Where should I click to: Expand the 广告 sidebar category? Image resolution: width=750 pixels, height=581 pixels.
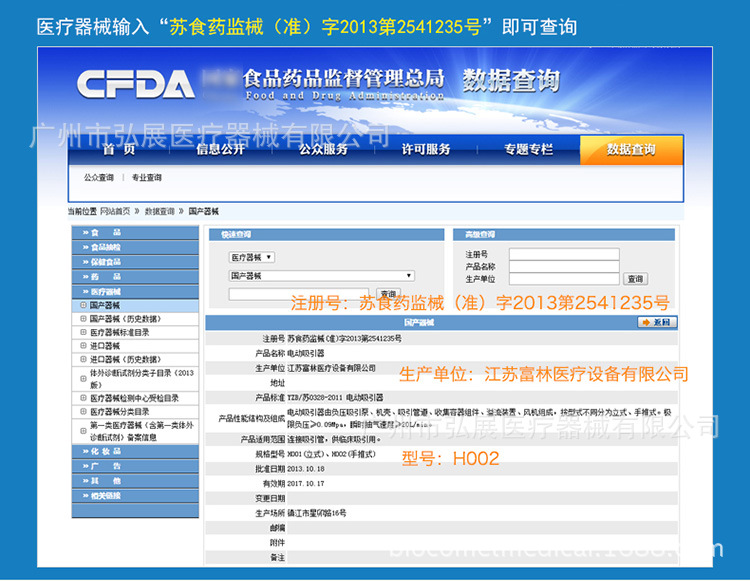tap(135, 466)
